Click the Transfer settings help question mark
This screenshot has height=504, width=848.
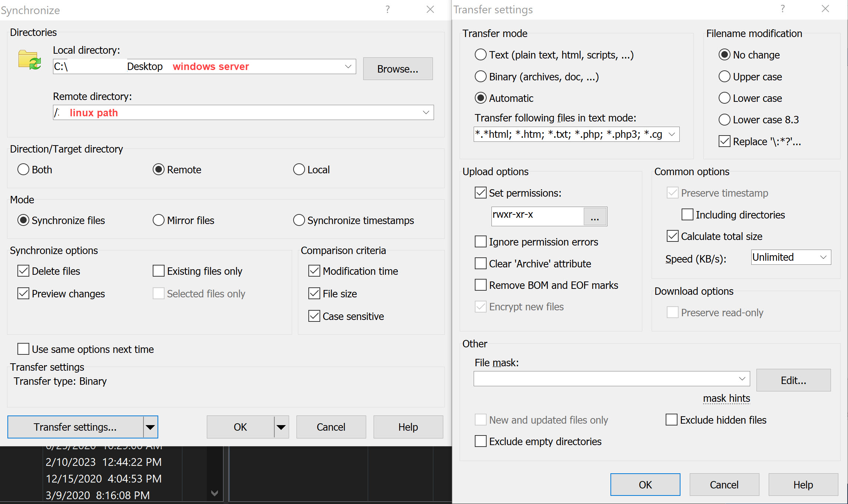[782, 9]
